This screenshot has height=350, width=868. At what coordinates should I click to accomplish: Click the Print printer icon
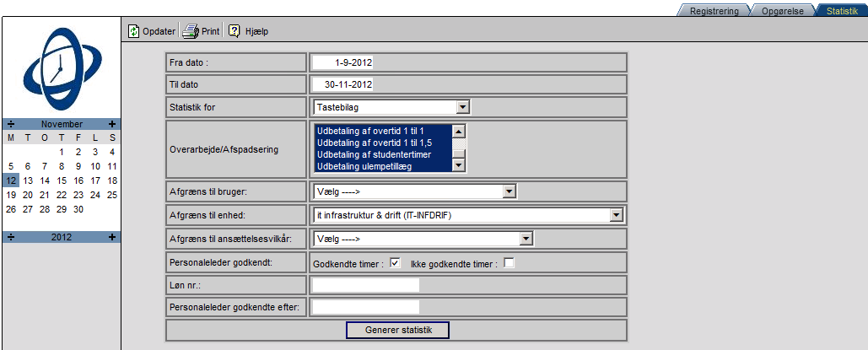pyautogui.click(x=191, y=31)
